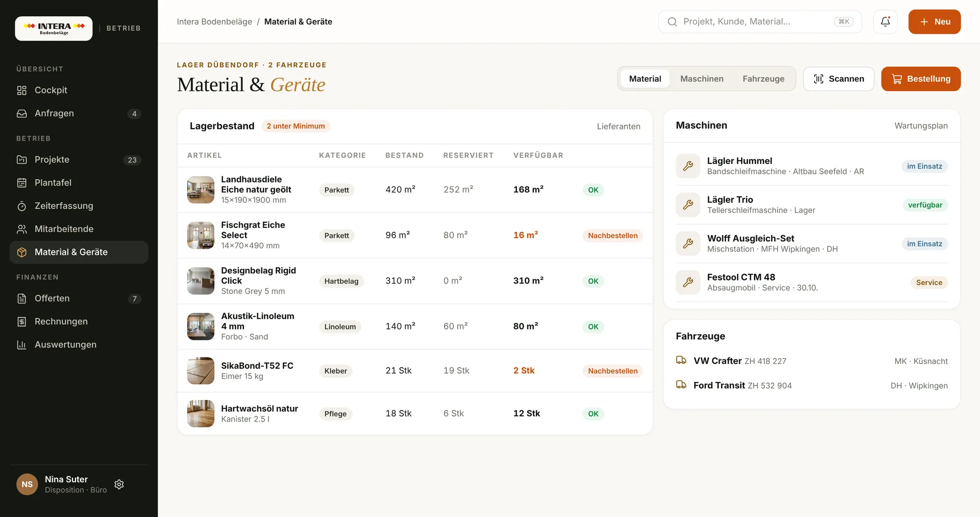Switch to the Maschinen tab

tap(702, 79)
